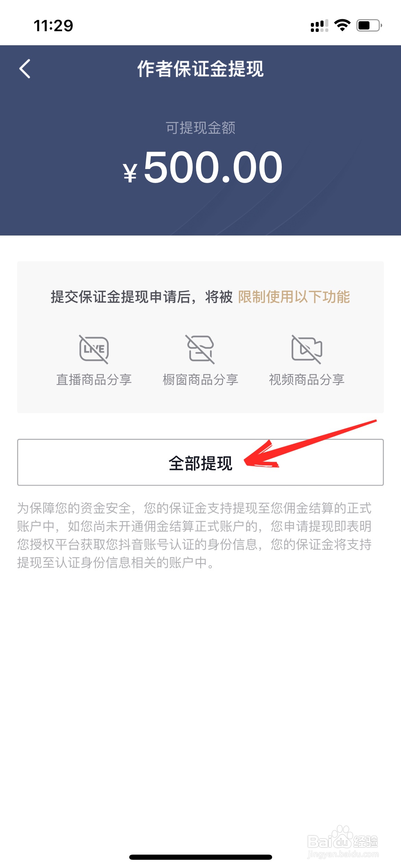Tap the 可提现金额 caption

click(200, 128)
